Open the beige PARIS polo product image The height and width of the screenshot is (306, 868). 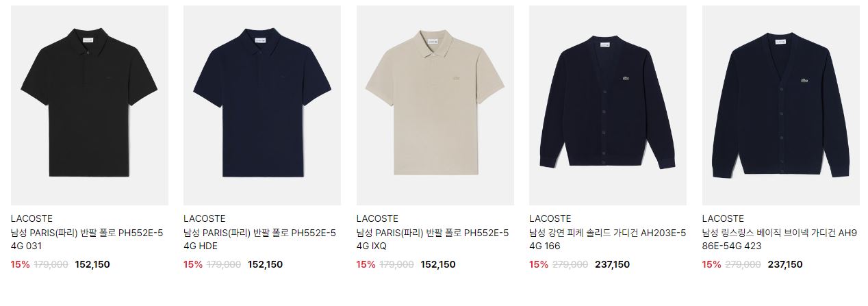tap(435, 105)
